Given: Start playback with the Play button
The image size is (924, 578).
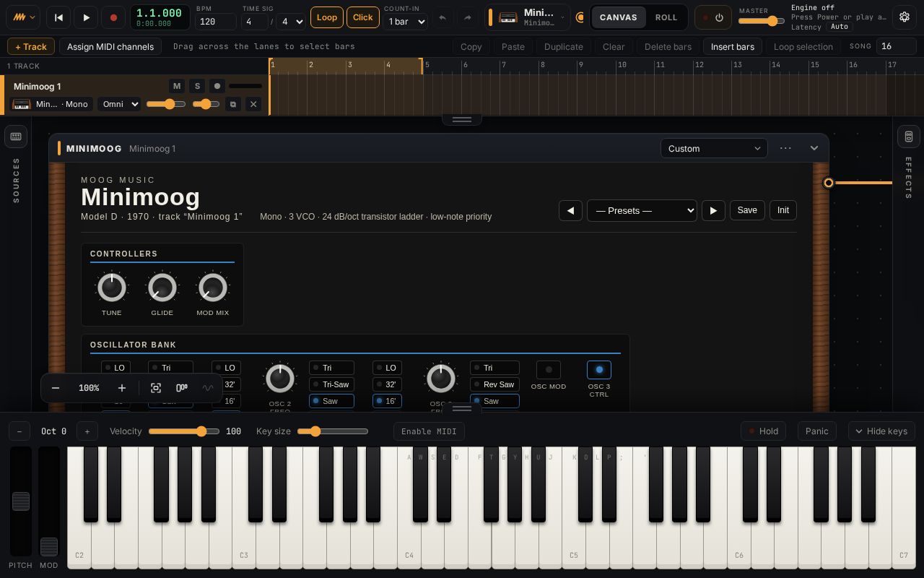Looking at the screenshot, I should [86, 17].
